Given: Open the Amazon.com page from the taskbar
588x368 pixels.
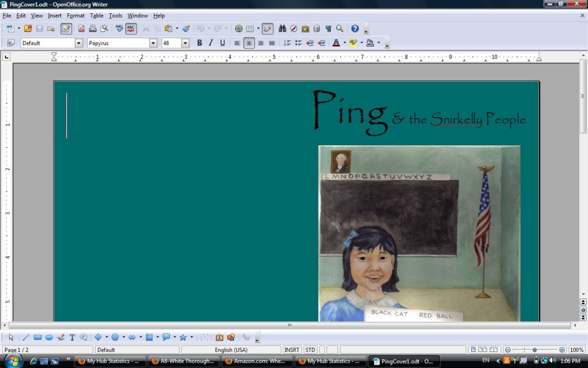Looking at the screenshot, I should coord(257,361).
